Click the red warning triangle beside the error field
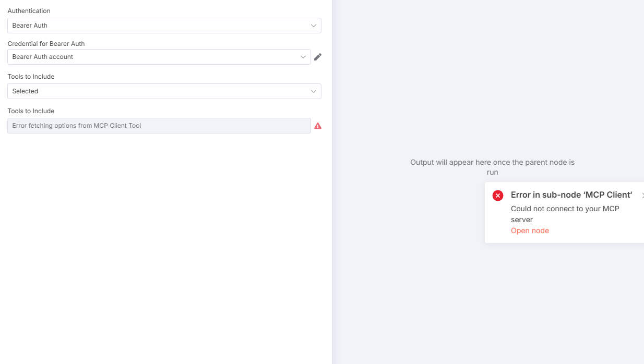 (318, 126)
